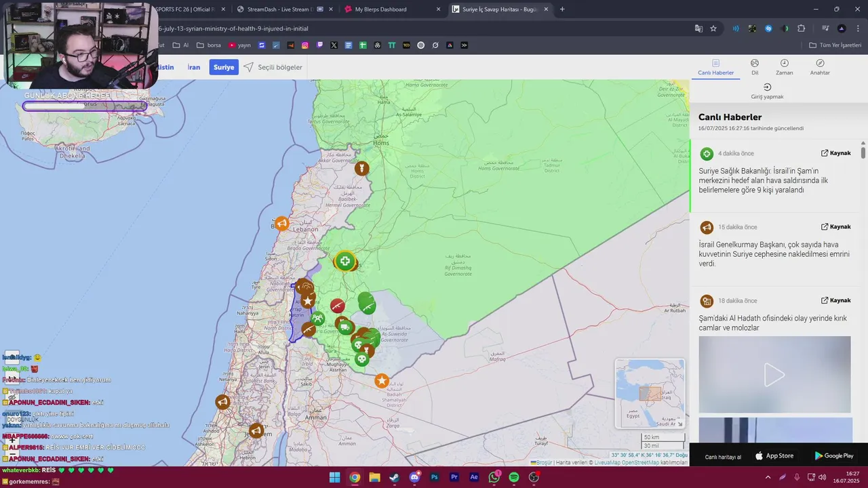This screenshot has width=868, height=488.
Task: Open Steam from the taskbar
Action: (394, 477)
